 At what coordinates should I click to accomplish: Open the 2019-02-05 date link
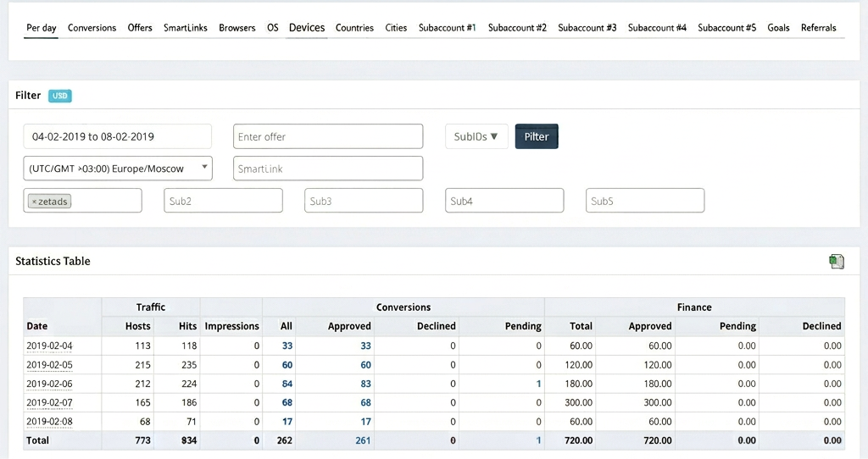pyautogui.click(x=49, y=365)
